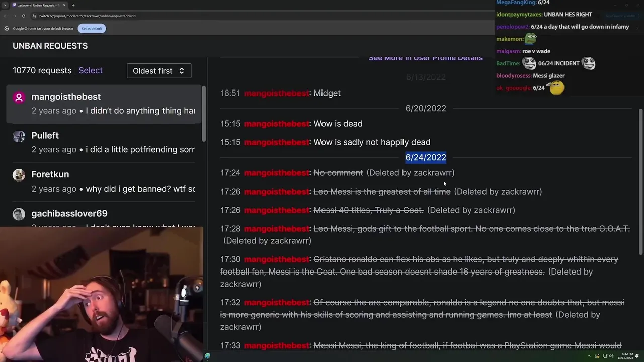Click mangoisthebest pink avatar icon
The width and height of the screenshot is (644, 362).
(19, 98)
